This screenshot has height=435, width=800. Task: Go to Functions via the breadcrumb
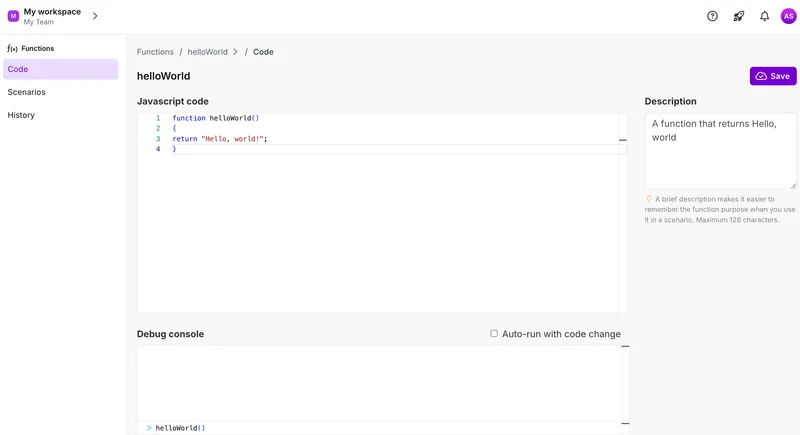point(155,52)
